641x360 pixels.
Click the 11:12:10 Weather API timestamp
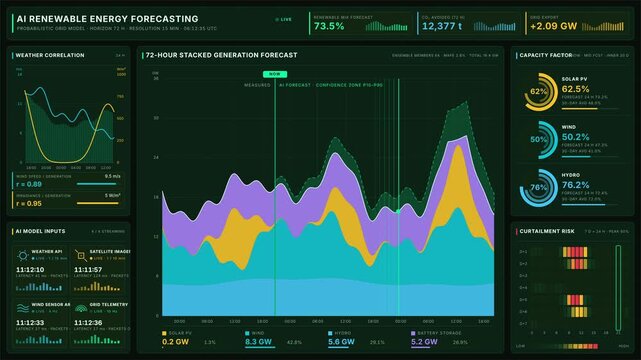pyautogui.click(x=30, y=270)
